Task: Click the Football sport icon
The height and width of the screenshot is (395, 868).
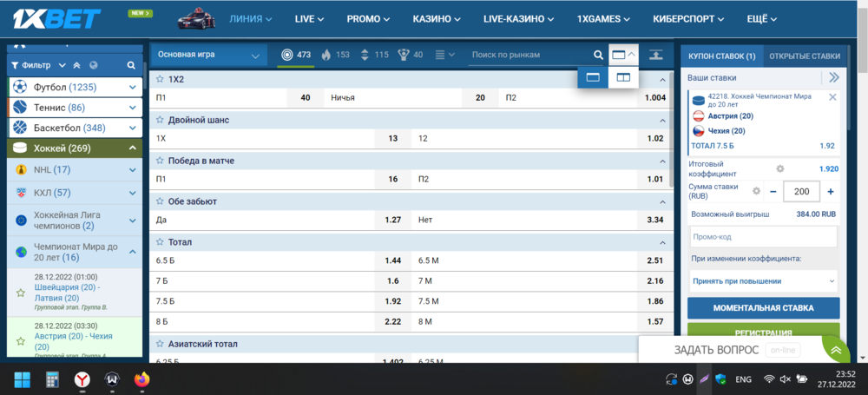Action: point(20,87)
